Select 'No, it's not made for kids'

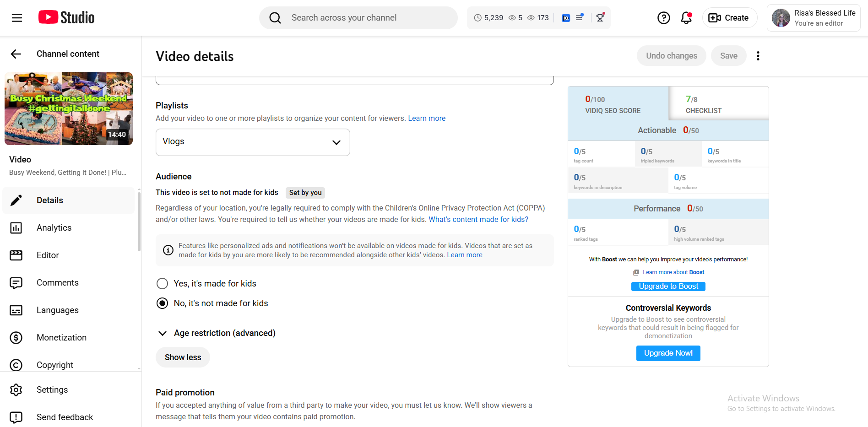(163, 303)
